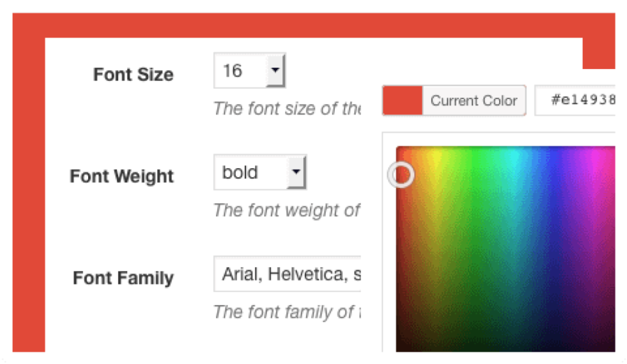
Task: Click the red current color swatch
Action: 402,100
